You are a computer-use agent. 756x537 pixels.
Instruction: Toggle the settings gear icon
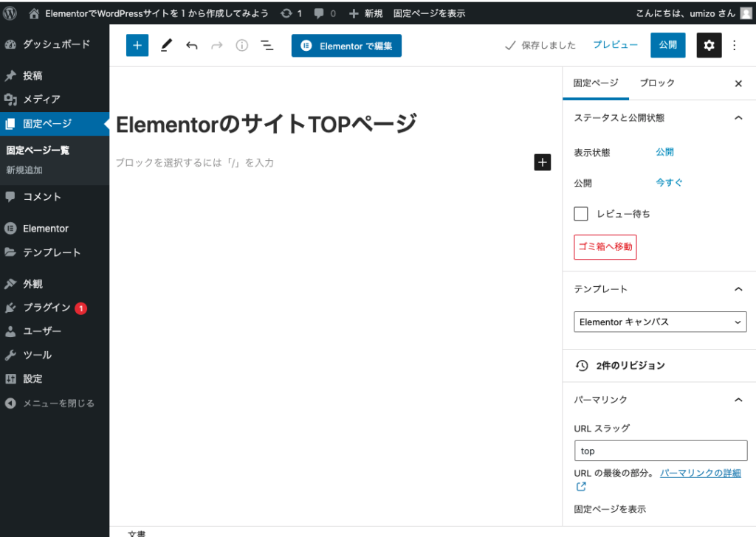coord(709,45)
